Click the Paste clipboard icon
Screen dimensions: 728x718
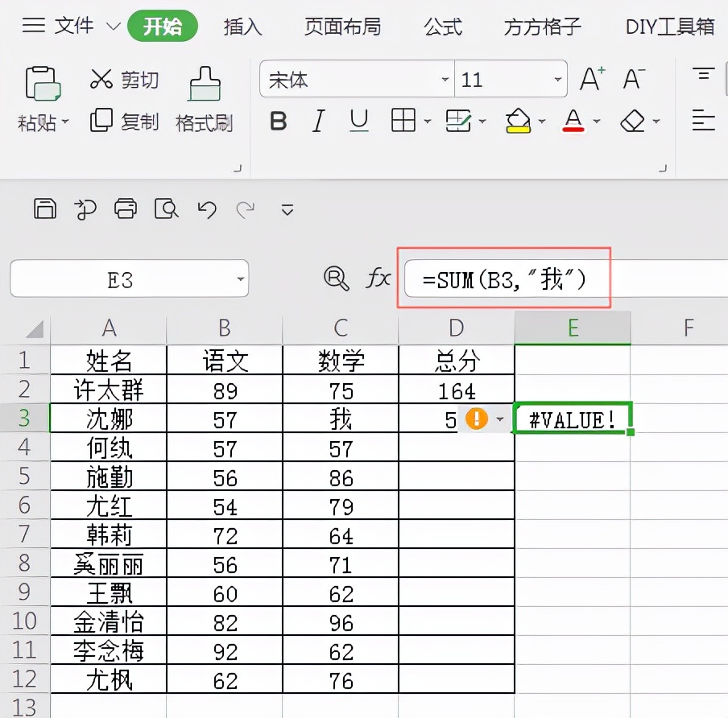(43, 84)
